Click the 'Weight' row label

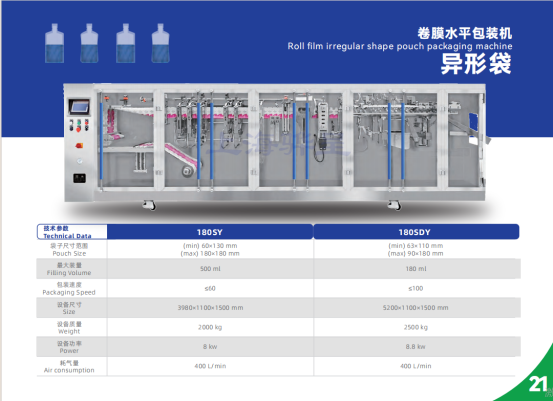[69, 332]
